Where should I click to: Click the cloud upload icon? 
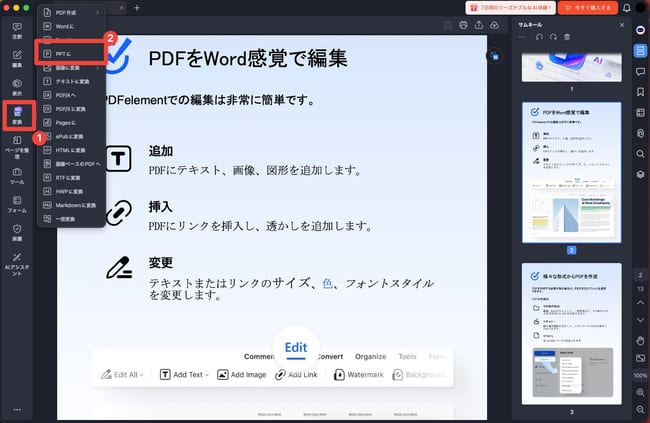click(x=495, y=25)
